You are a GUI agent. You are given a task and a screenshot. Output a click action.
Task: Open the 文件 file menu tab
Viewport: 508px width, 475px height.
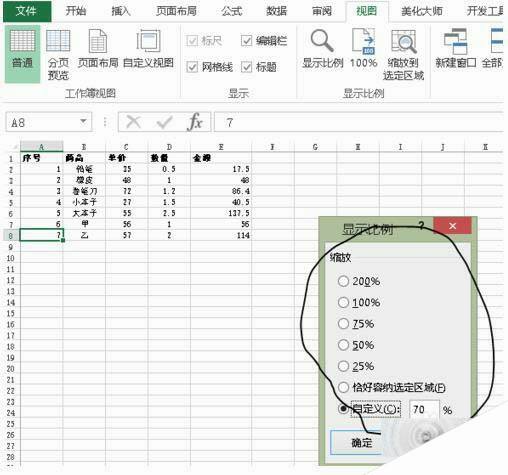tap(27, 11)
